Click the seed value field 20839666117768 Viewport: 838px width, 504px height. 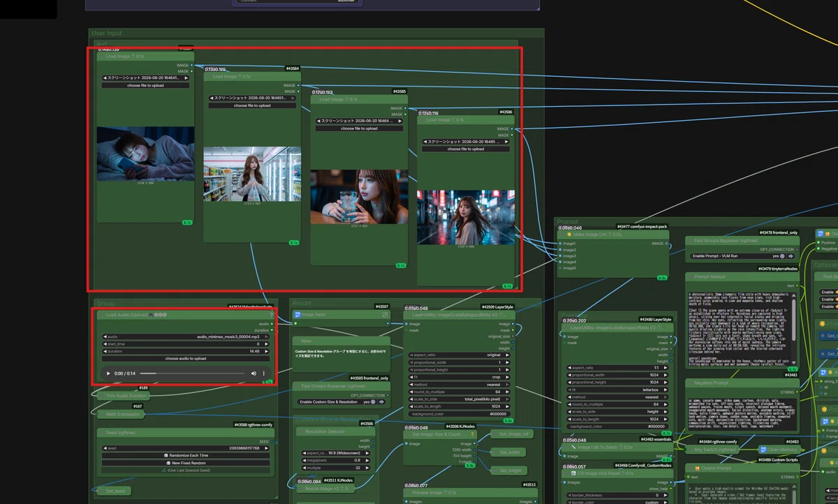186,447
